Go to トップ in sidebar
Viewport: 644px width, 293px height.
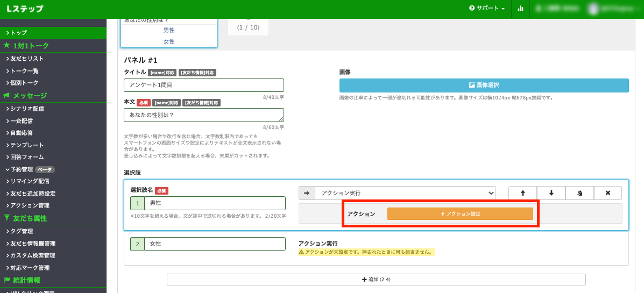[53, 32]
